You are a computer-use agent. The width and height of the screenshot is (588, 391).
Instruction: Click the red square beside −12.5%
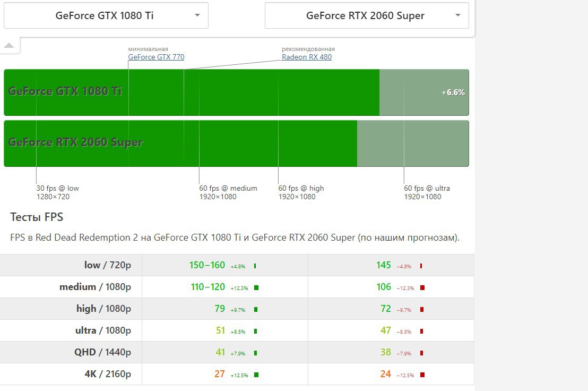422,375
